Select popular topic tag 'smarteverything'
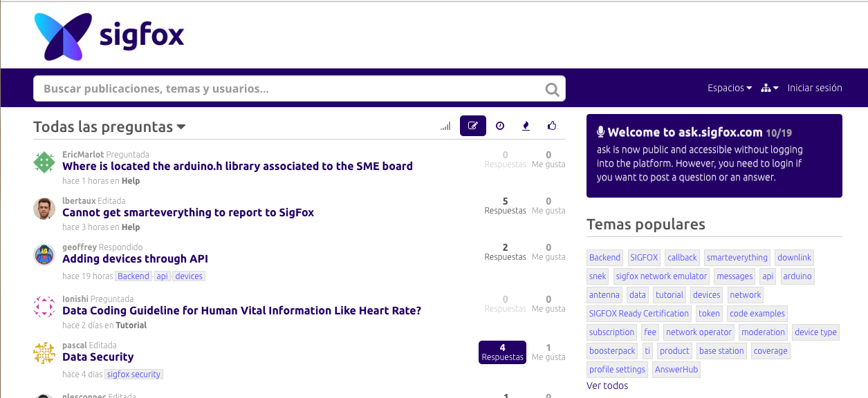868x398 pixels. coord(737,258)
